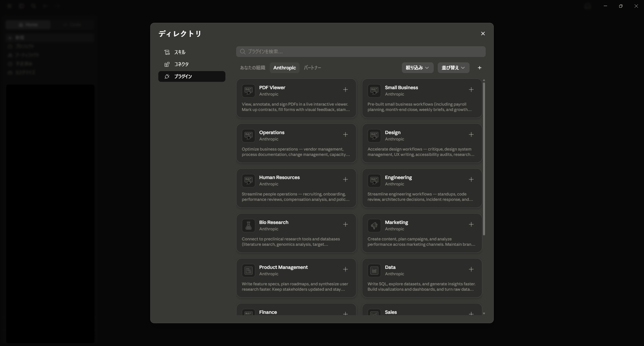Switch to the あなたの組織 tab
Screen dimensions: 644x346
(x=253, y=68)
